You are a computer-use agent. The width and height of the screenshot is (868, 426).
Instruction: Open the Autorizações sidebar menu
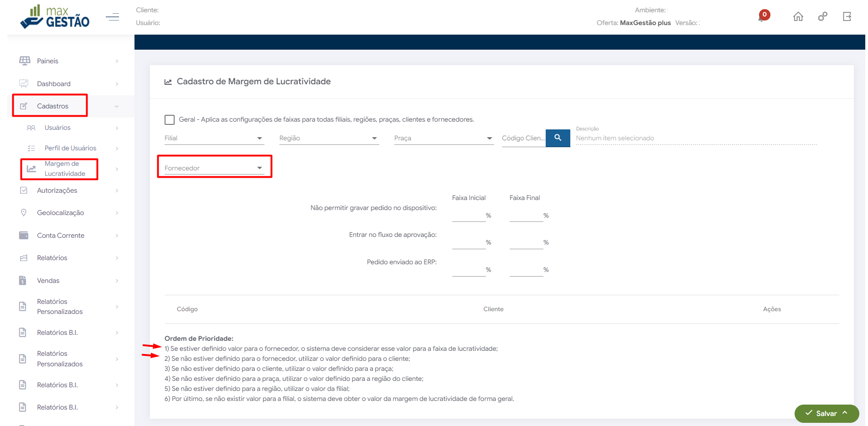(57, 190)
